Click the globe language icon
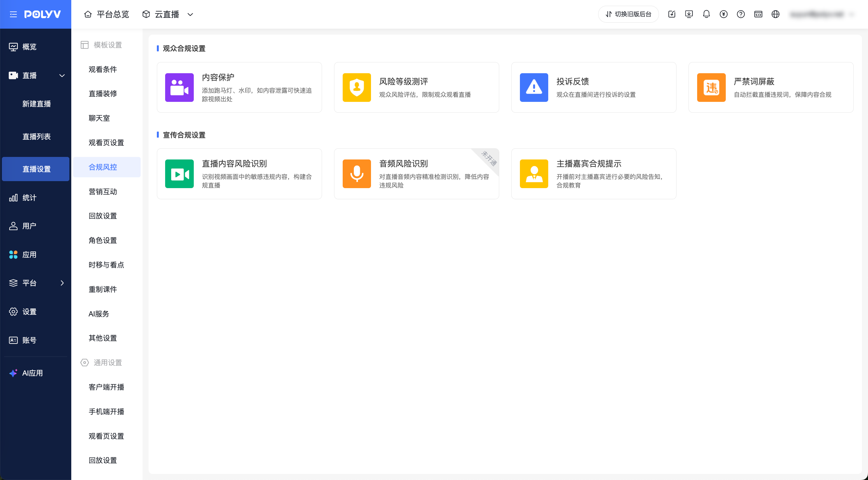 775,14
